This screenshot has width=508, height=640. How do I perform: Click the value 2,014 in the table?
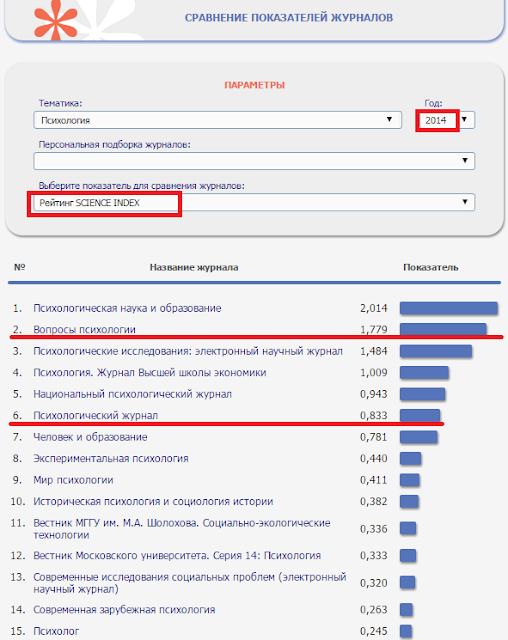pyautogui.click(x=373, y=308)
